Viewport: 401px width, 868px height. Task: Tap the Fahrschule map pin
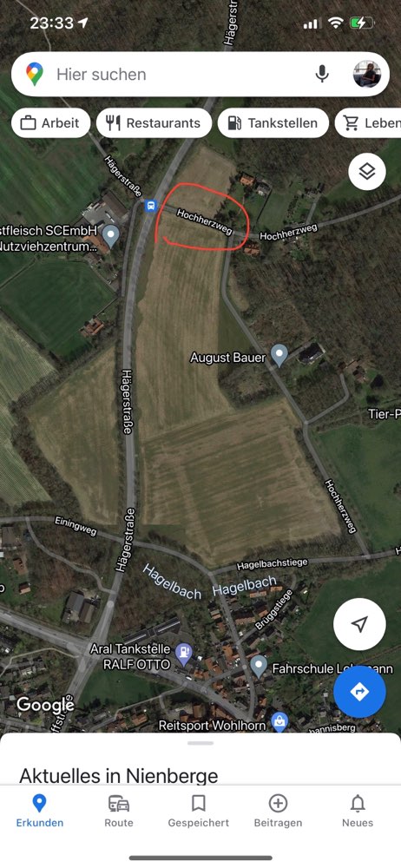click(x=259, y=667)
